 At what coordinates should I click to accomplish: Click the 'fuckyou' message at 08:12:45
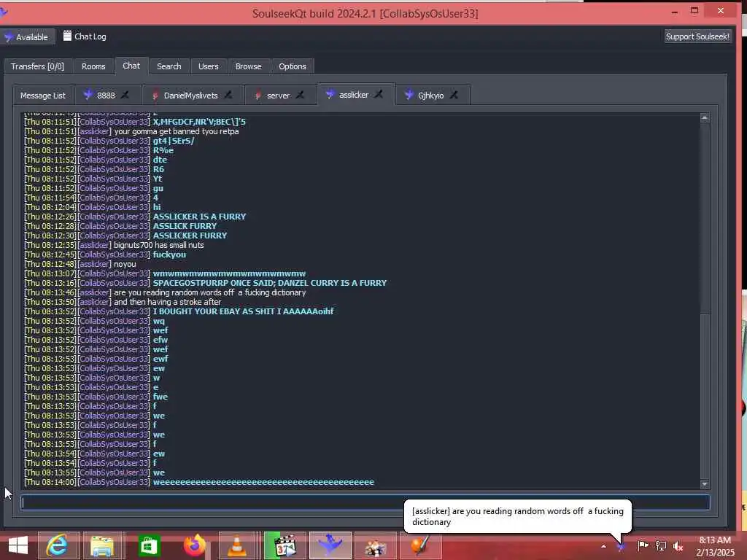pyautogui.click(x=169, y=254)
